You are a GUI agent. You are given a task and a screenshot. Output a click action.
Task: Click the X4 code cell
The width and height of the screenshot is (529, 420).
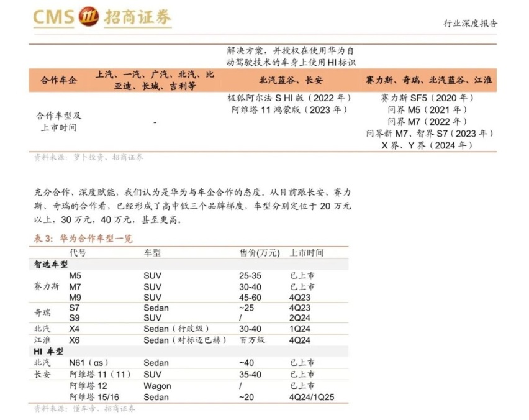click(75, 329)
